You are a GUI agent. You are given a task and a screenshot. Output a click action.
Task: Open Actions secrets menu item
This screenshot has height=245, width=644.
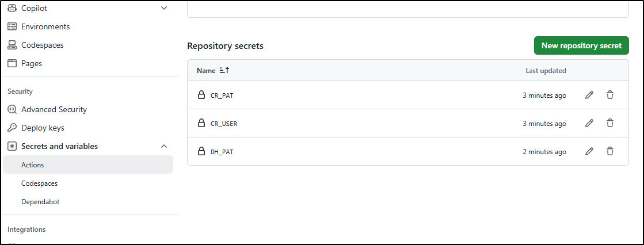[x=33, y=165]
